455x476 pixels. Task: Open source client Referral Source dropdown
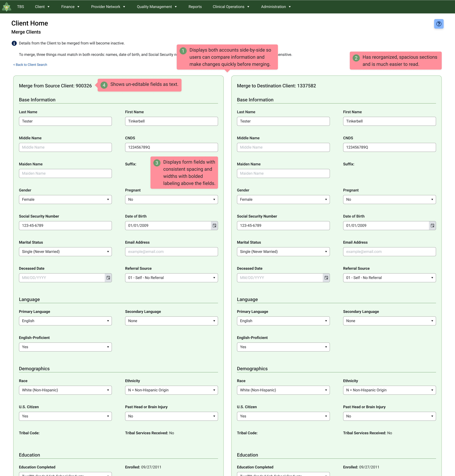(x=171, y=278)
